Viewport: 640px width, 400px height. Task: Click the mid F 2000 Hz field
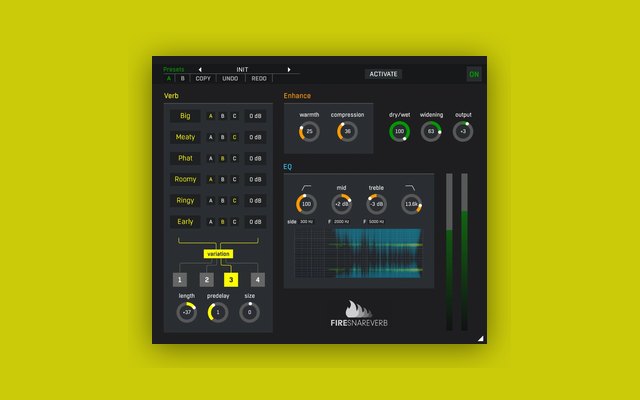coord(341,222)
